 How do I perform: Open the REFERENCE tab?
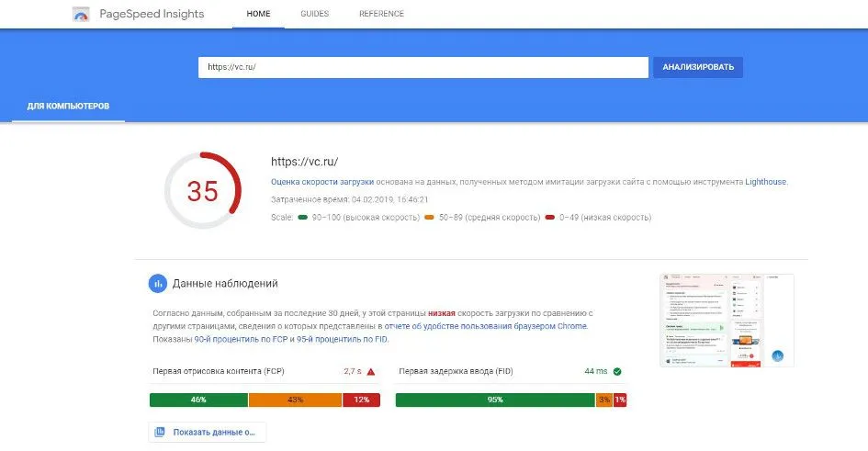(381, 14)
